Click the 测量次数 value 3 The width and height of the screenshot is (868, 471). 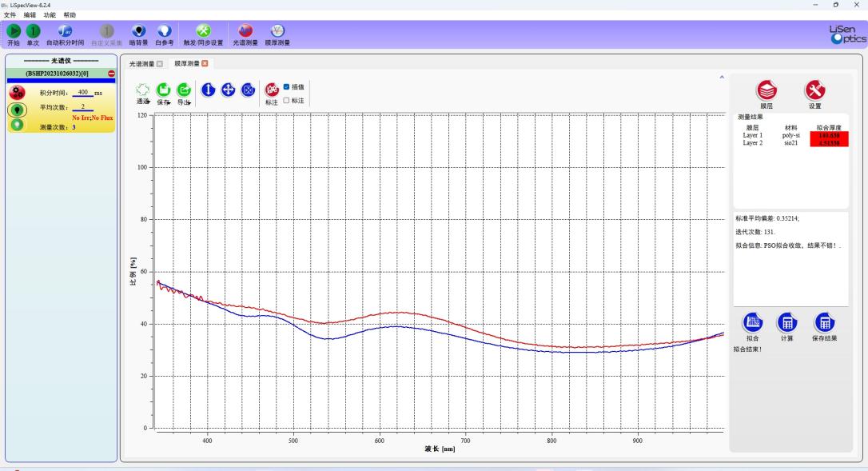coord(74,127)
